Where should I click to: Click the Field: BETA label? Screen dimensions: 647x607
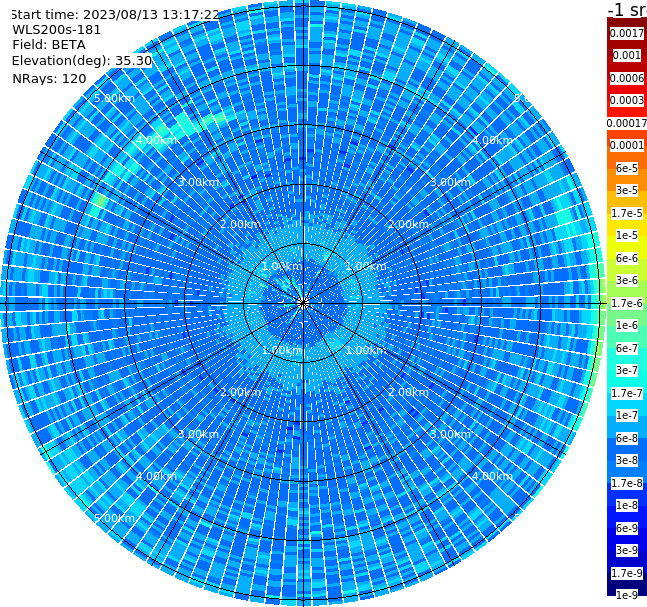[49, 45]
